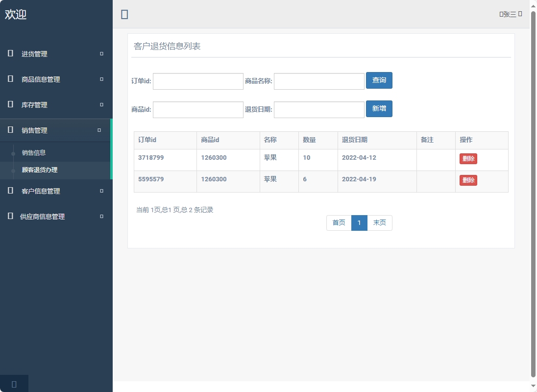
Task: Go to the last page via 末页
Action: coord(380,223)
